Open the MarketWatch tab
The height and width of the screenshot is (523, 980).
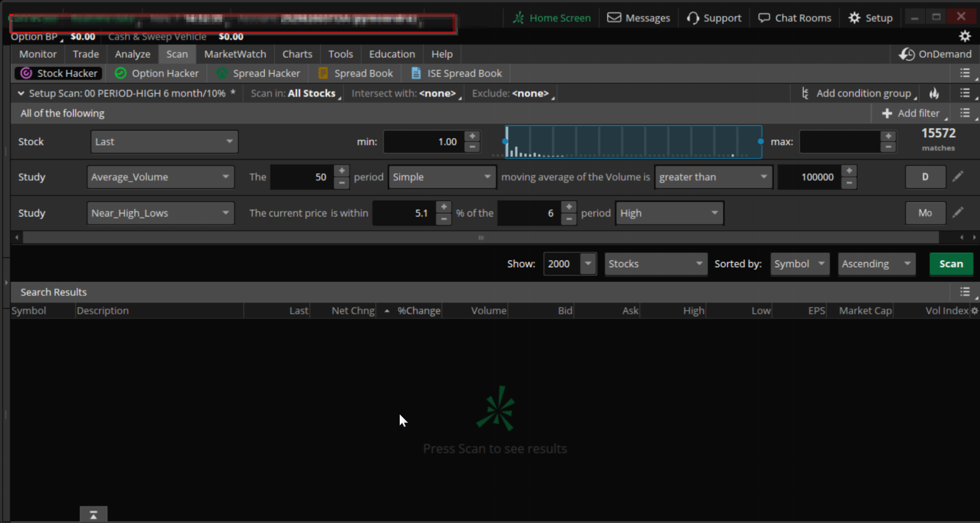235,54
